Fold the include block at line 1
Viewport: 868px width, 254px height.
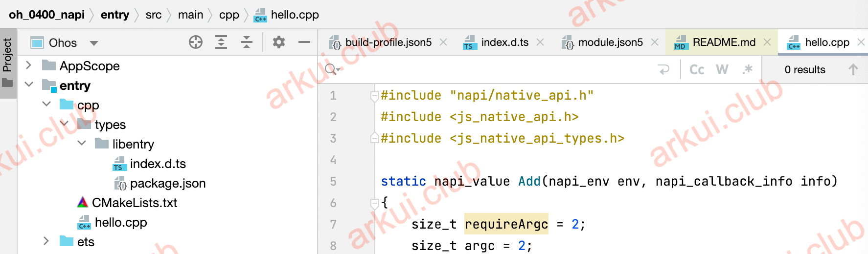[x=375, y=96]
